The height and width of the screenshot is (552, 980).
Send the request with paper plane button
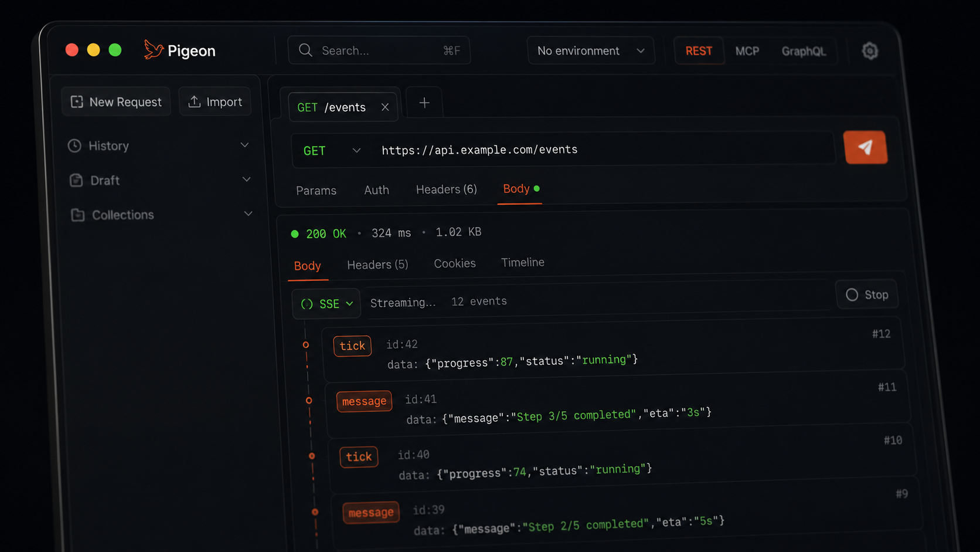[865, 147]
